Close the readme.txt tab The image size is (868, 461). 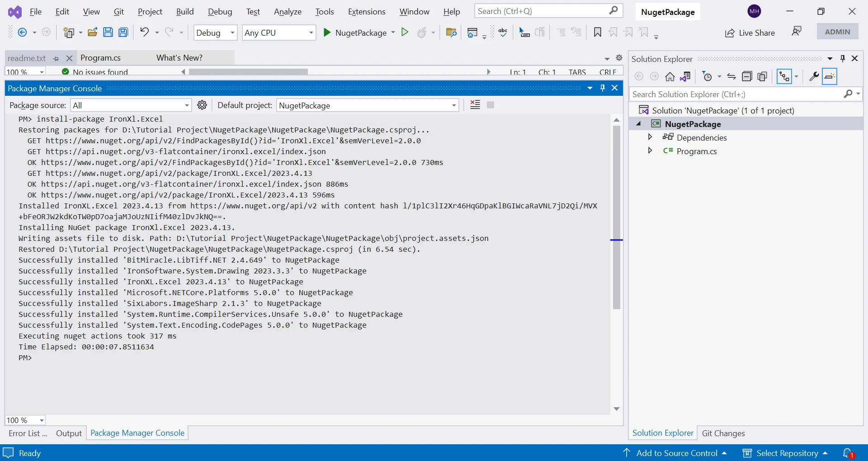pyautogui.click(x=69, y=58)
